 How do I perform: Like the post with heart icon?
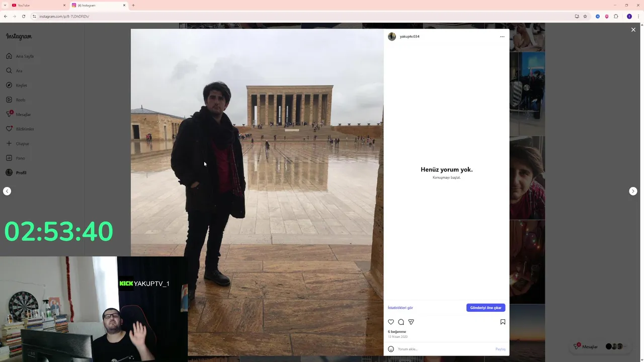point(391,322)
